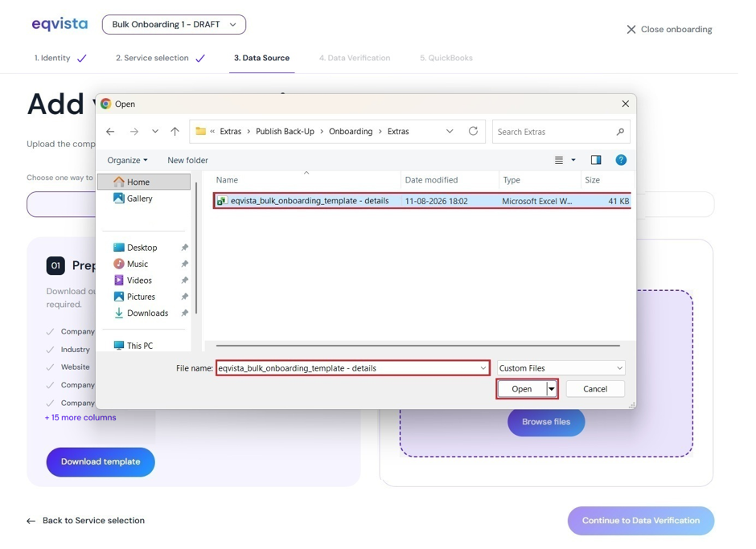Click the pin icon next to Desktop
Viewport: 756px width, 549px height.
coord(184,248)
